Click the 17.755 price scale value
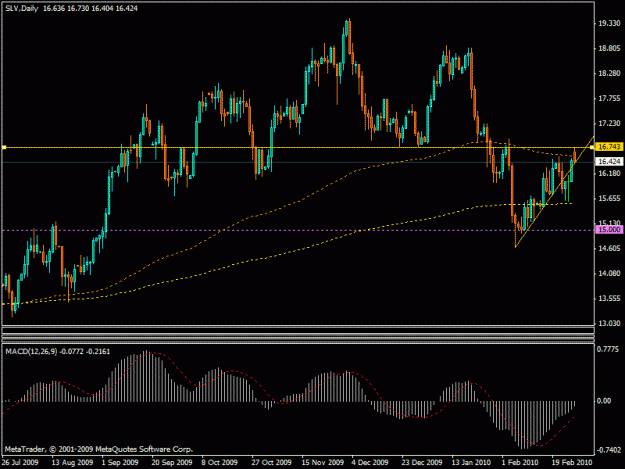This screenshot has height=469, width=625. (609, 98)
